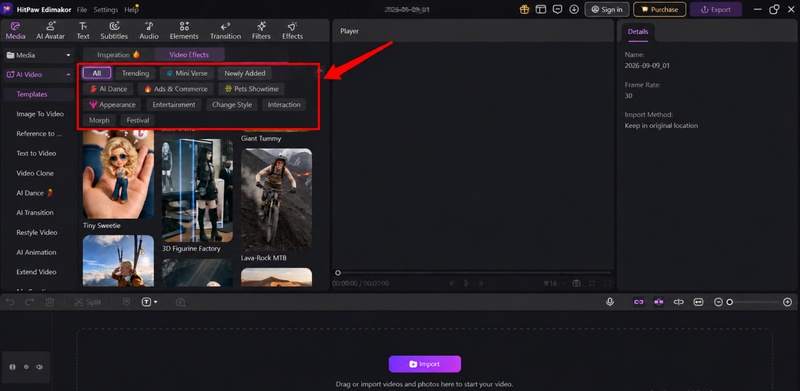Click the fit timeline to window icon
This screenshot has height=391, width=800.
tap(698, 302)
